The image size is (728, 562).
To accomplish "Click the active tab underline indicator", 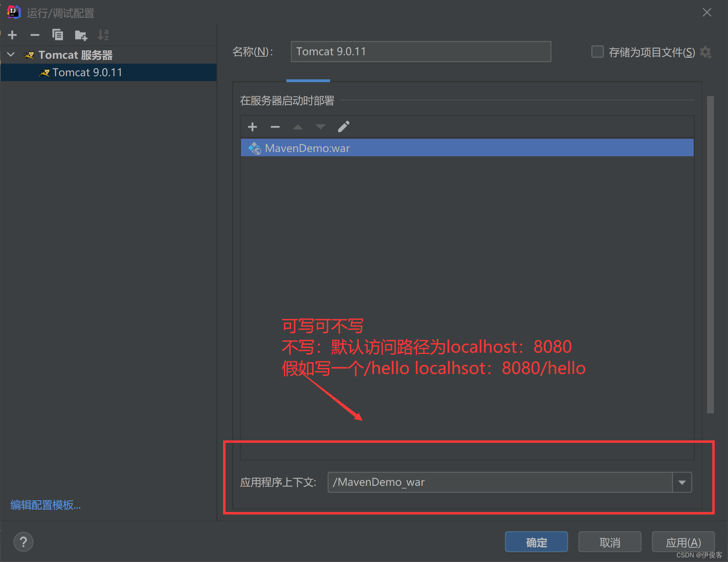I will (308, 81).
